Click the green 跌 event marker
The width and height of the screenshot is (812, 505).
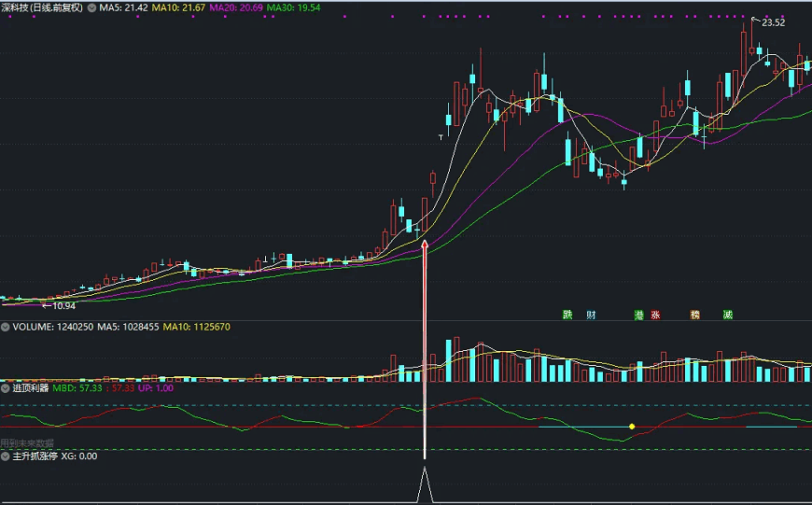point(567,315)
